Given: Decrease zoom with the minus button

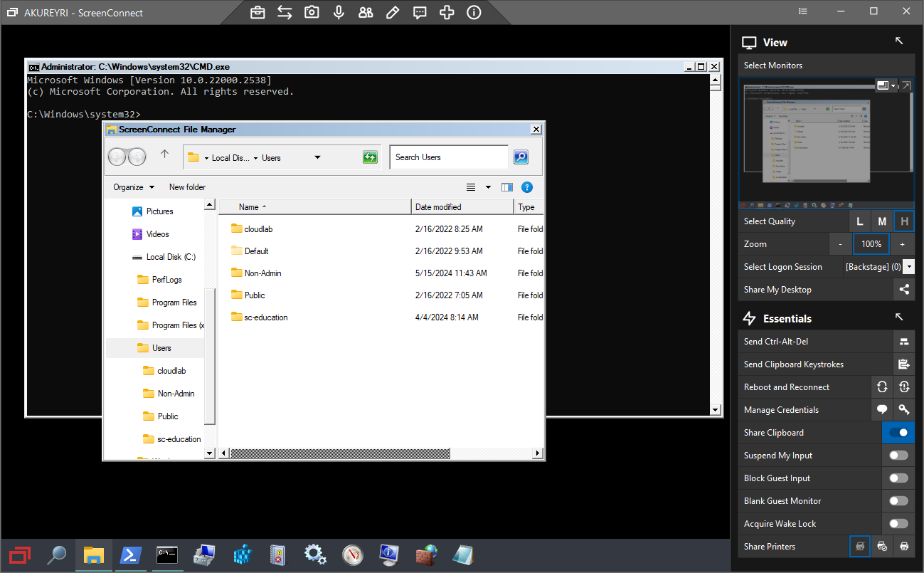Looking at the screenshot, I should click(841, 244).
